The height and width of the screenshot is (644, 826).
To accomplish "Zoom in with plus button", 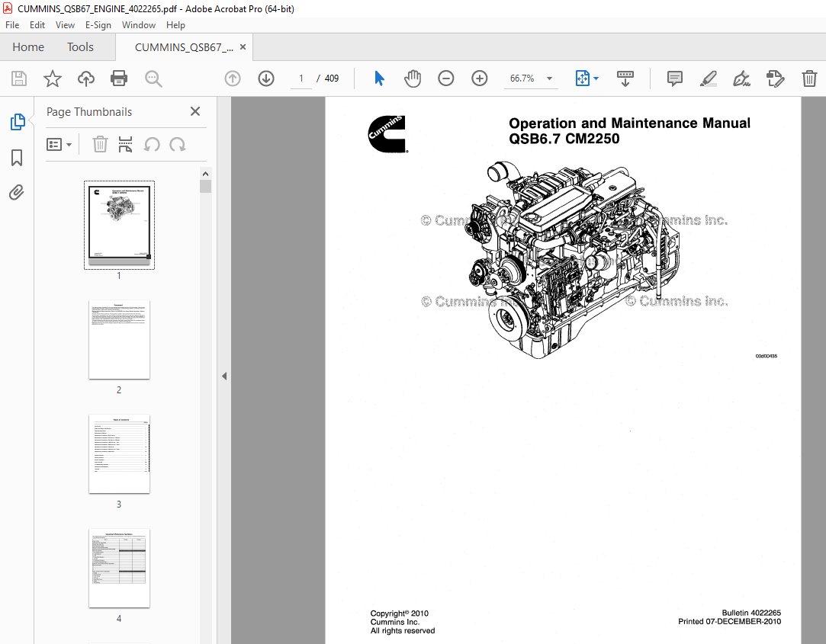I will click(480, 78).
